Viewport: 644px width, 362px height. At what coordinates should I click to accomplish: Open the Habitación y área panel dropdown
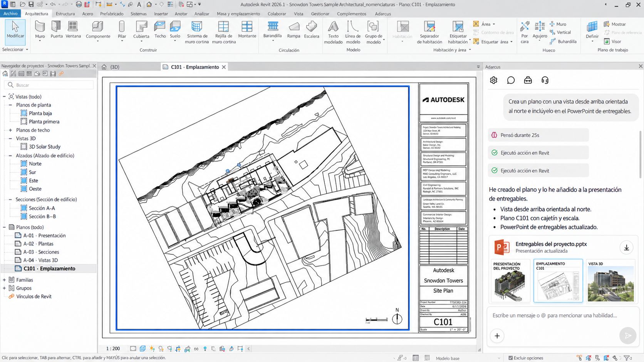tap(452, 50)
